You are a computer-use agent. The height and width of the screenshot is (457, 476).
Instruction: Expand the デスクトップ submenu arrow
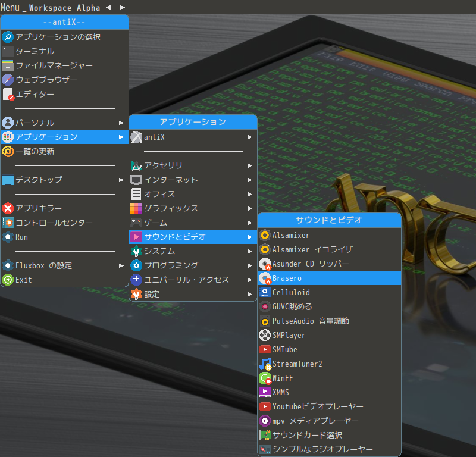121,180
